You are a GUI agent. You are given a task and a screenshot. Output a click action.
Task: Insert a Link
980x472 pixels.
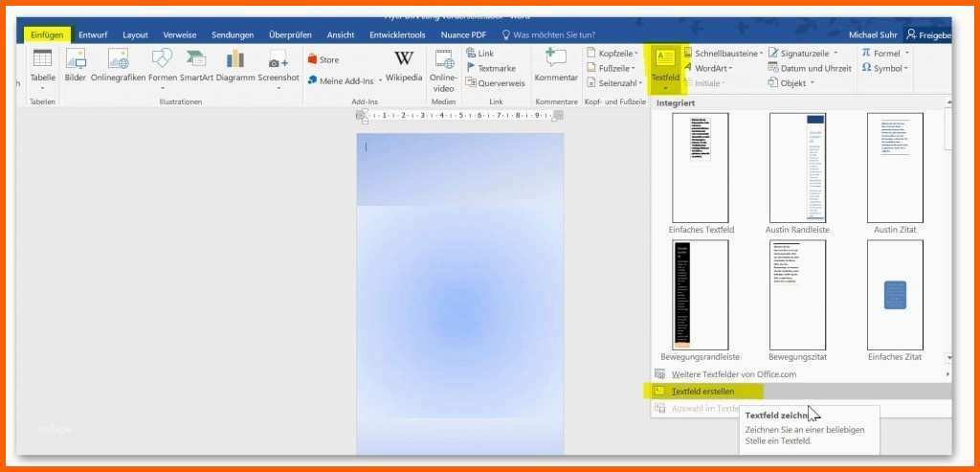(x=480, y=54)
